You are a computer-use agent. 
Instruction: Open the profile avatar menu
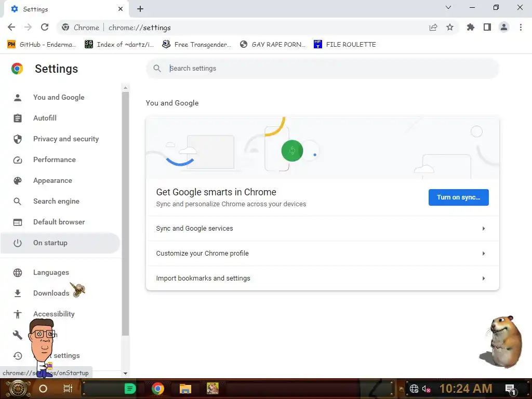point(504,28)
